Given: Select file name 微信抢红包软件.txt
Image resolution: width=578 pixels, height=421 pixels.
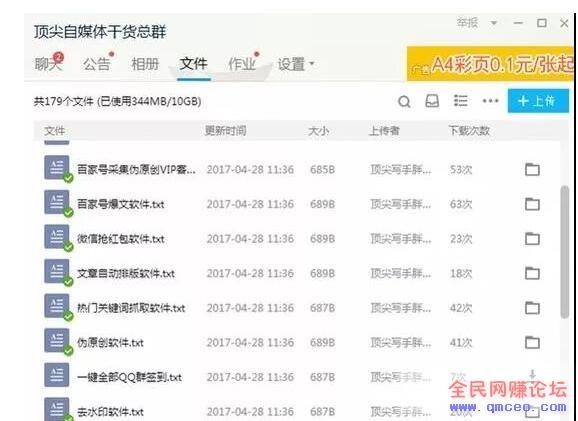Looking at the screenshot, I should pyautogui.click(x=121, y=239).
